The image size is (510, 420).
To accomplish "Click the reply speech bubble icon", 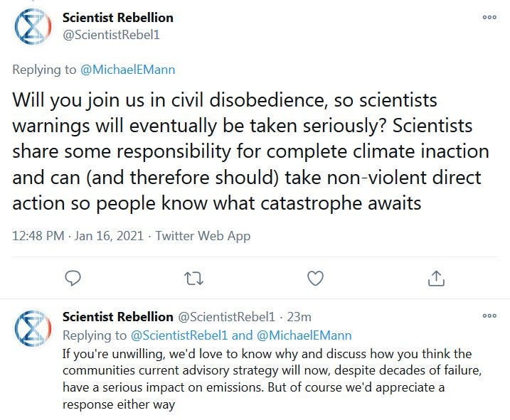I will [x=73, y=278].
